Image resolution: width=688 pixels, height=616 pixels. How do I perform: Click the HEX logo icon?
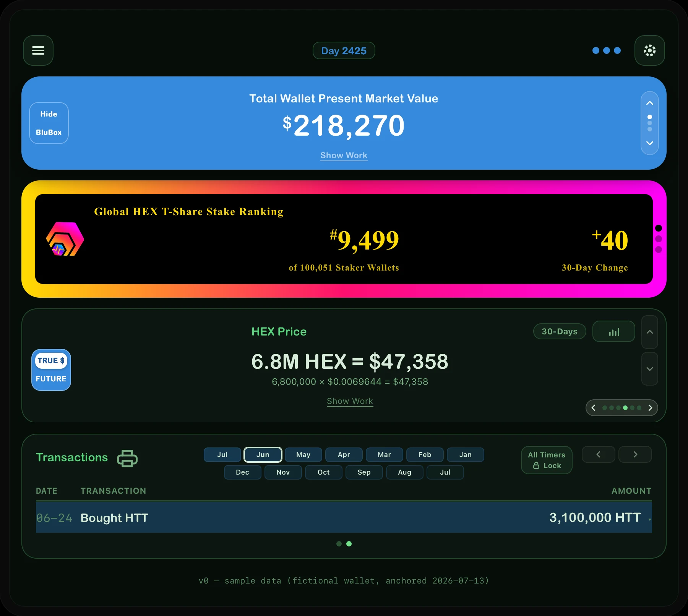click(65, 239)
